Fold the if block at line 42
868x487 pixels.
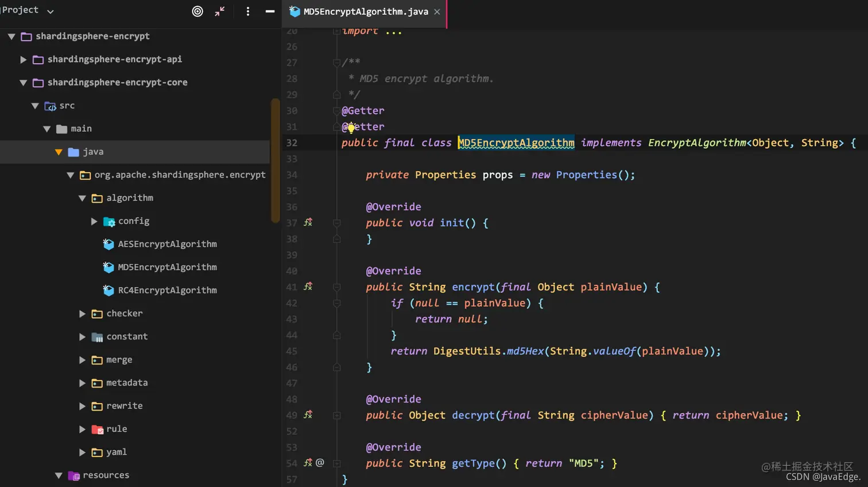[x=337, y=303]
